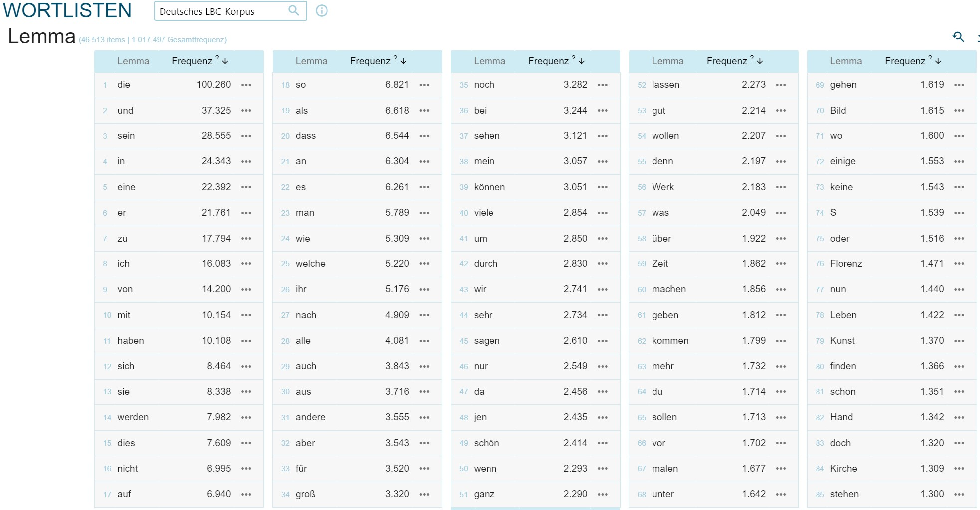Open the three-dot menu for 'über'
This screenshot has height=510, width=980.
coord(781,239)
